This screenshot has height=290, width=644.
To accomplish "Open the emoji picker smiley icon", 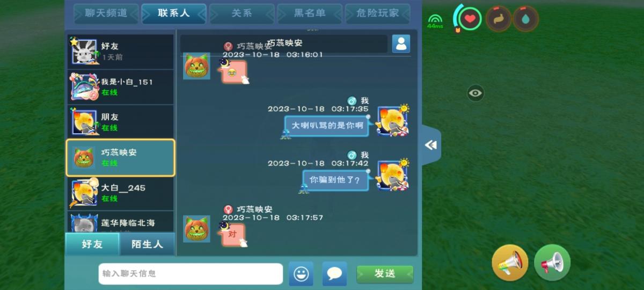I will tap(301, 274).
